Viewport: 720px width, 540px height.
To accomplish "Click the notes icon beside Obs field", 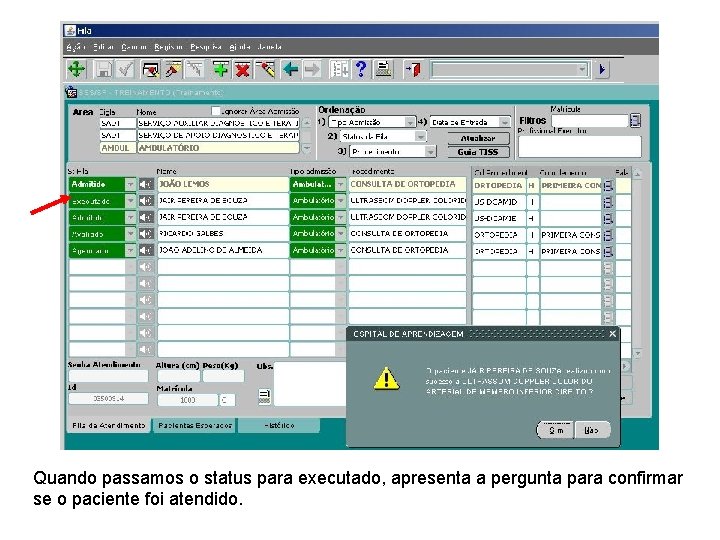I will (x=264, y=397).
